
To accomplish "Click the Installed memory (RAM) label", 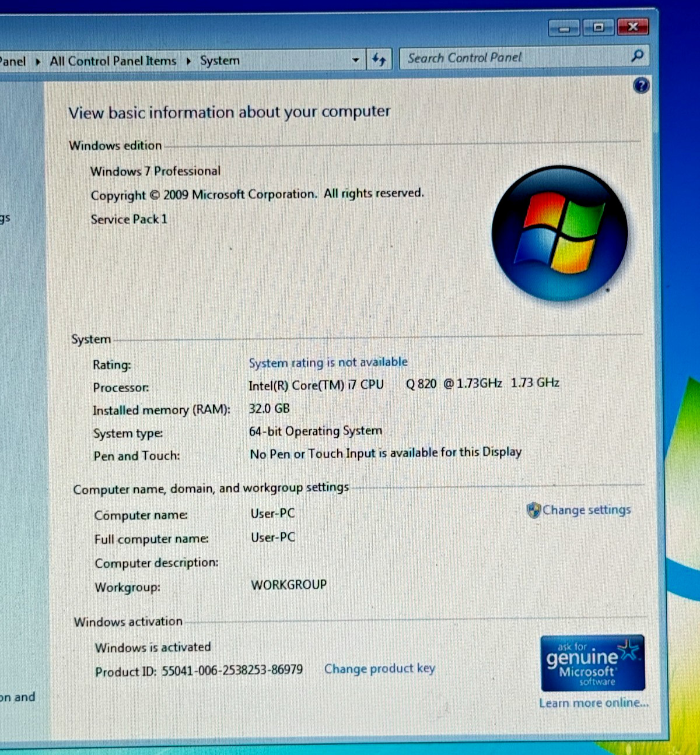I will [x=162, y=410].
